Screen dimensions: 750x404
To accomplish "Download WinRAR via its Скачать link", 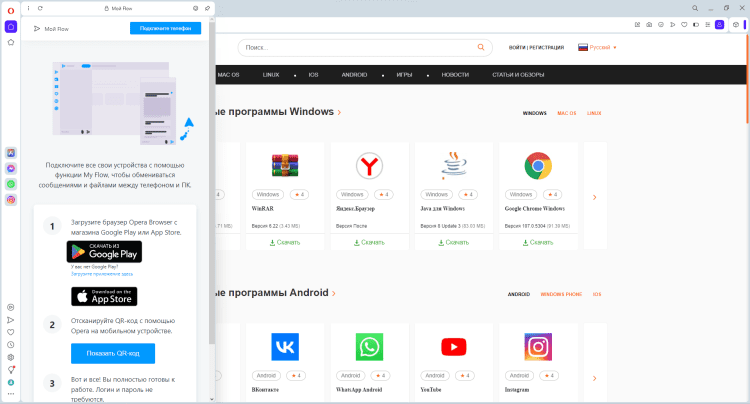I will pyautogui.click(x=285, y=242).
